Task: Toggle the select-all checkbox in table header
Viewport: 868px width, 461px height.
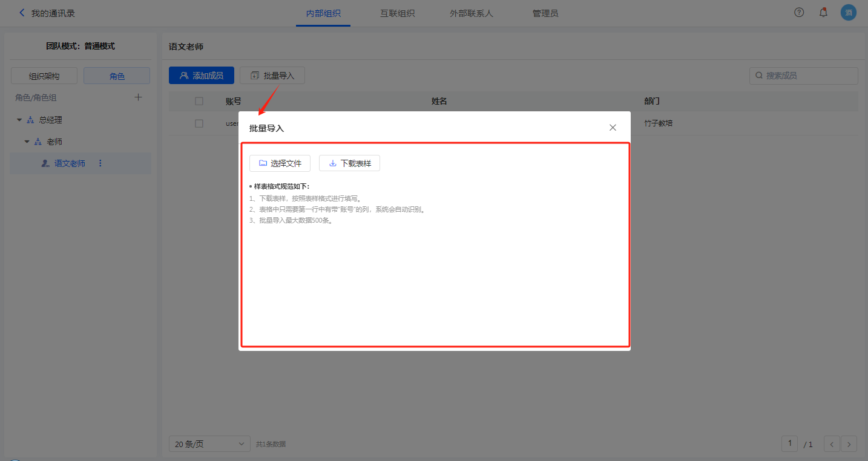Action: click(x=199, y=101)
